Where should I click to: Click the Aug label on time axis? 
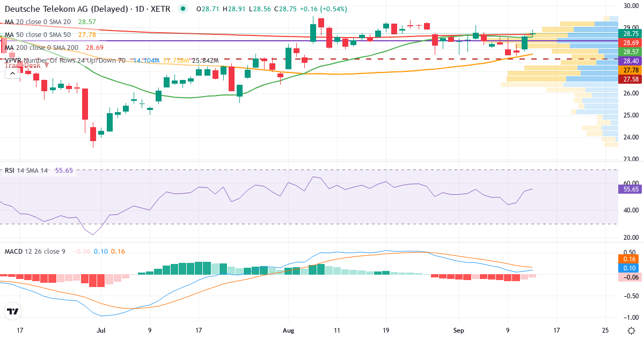(288, 330)
